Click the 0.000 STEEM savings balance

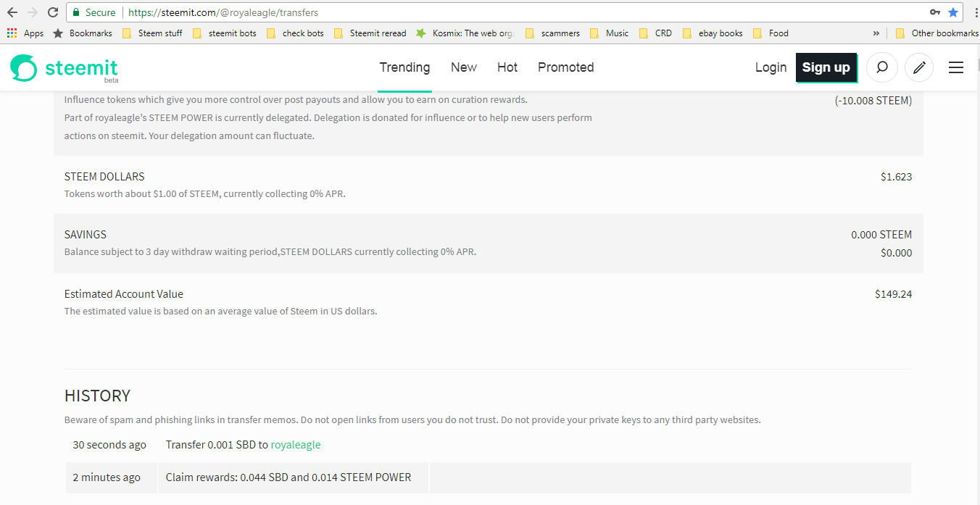(881, 235)
